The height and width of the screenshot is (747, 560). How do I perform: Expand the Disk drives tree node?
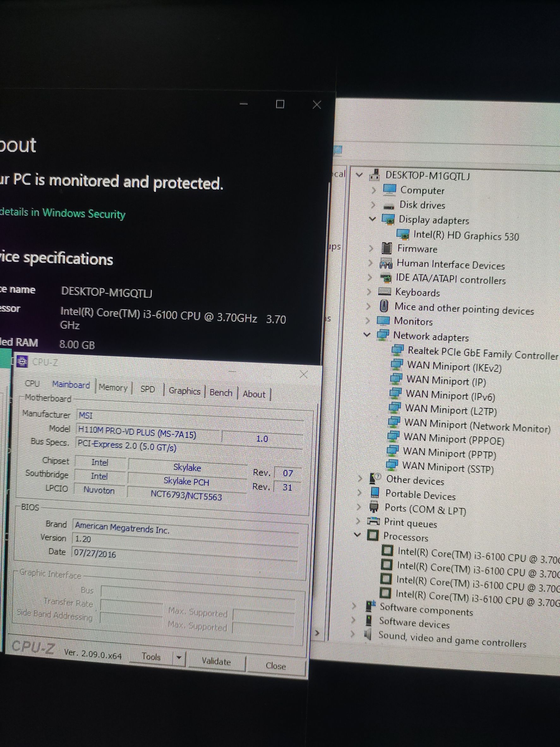click(373, 205)
